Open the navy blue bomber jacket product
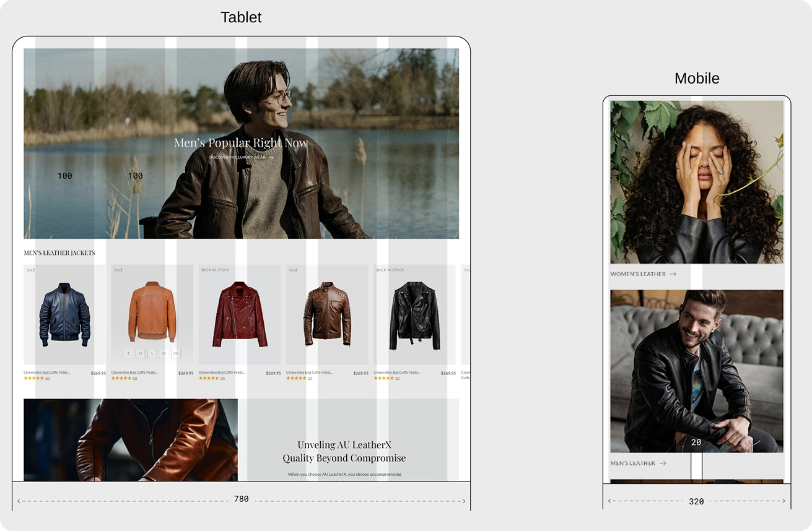This screenshot has width=812, height=531. tap(64, 314)
